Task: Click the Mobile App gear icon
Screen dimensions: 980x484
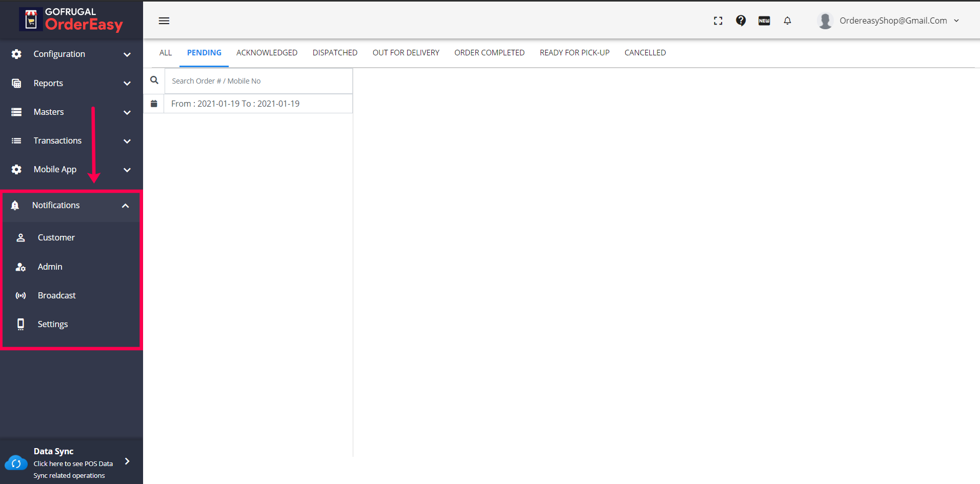Action: (x=16, y=169)
